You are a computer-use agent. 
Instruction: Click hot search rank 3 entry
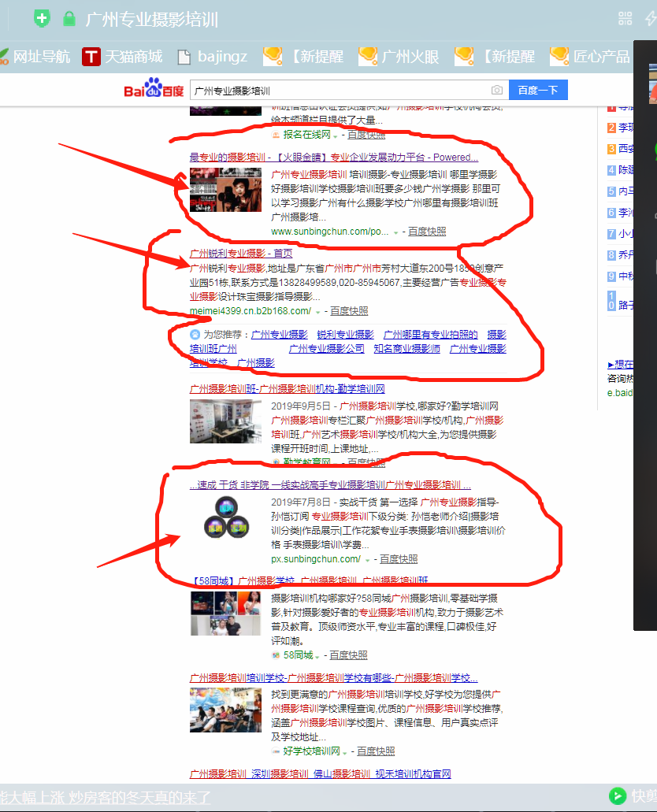(x=621, y=149)
